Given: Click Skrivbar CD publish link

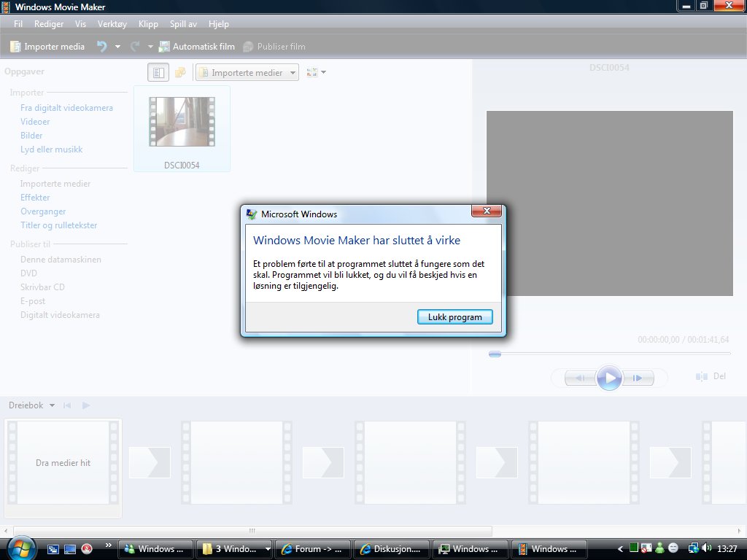Looking at the screenshot, I should [x=42, y=287].
